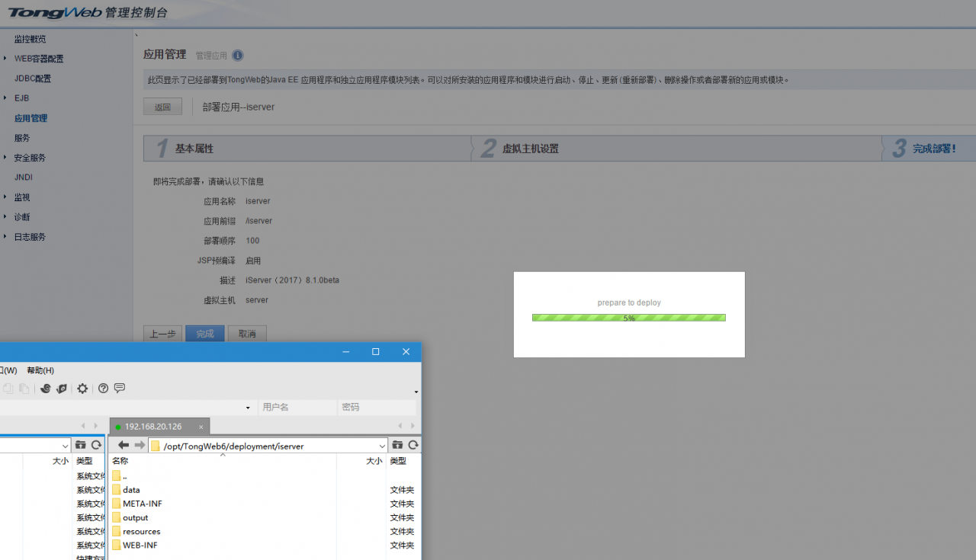Select the WEB-INF folder icon
The image size is (976, 560).
tap(117, 545)
